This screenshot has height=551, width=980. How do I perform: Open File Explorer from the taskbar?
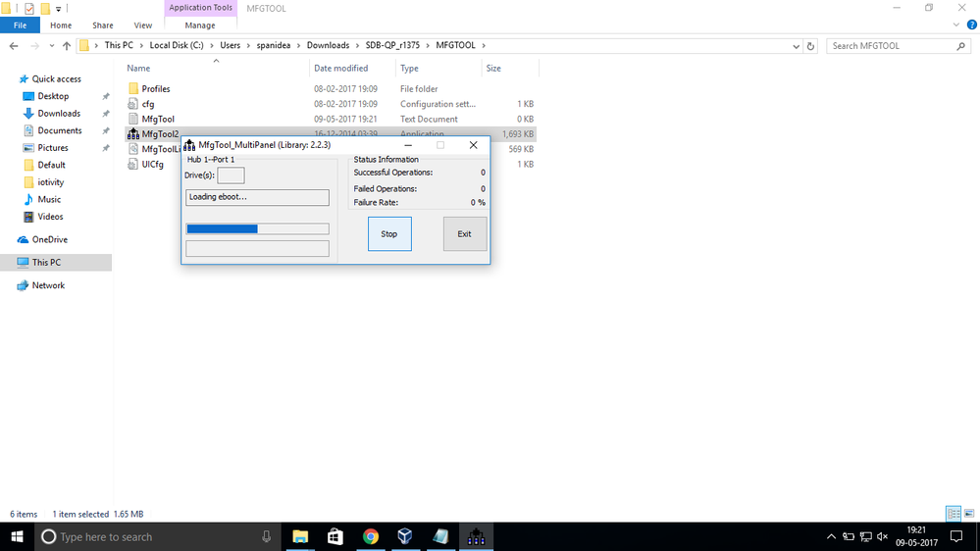300,536
